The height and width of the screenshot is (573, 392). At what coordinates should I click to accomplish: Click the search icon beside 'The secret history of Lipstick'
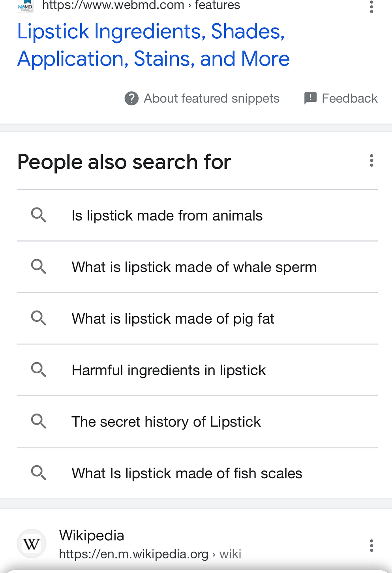(x=38, y=421)
